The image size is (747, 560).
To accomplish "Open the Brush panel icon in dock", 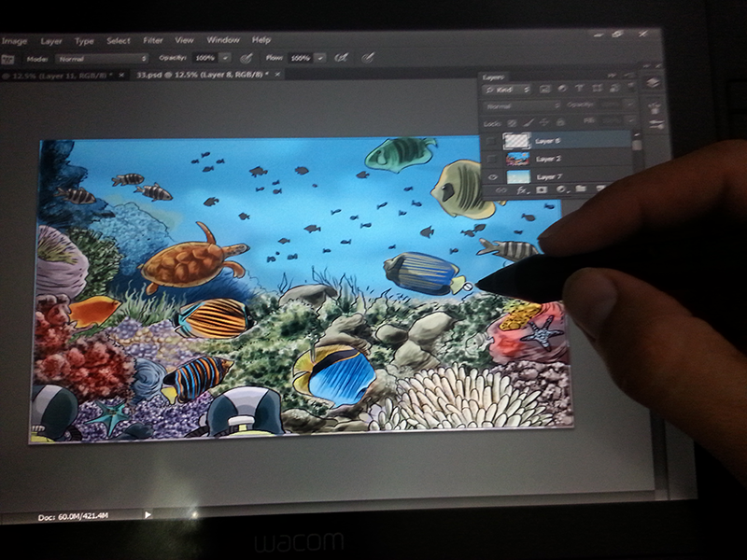I will [655, 108].
